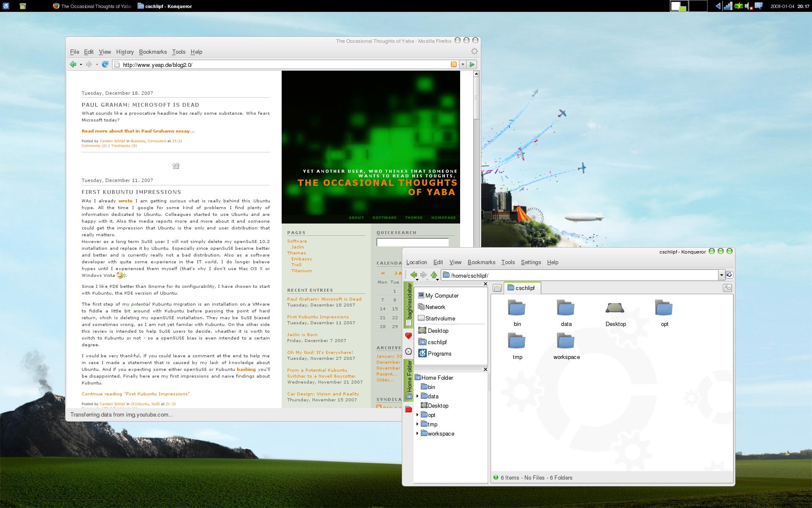The image size is (812, 508).
Task: Open Konqueror up-arrow history menu
Action: point(438,280)
